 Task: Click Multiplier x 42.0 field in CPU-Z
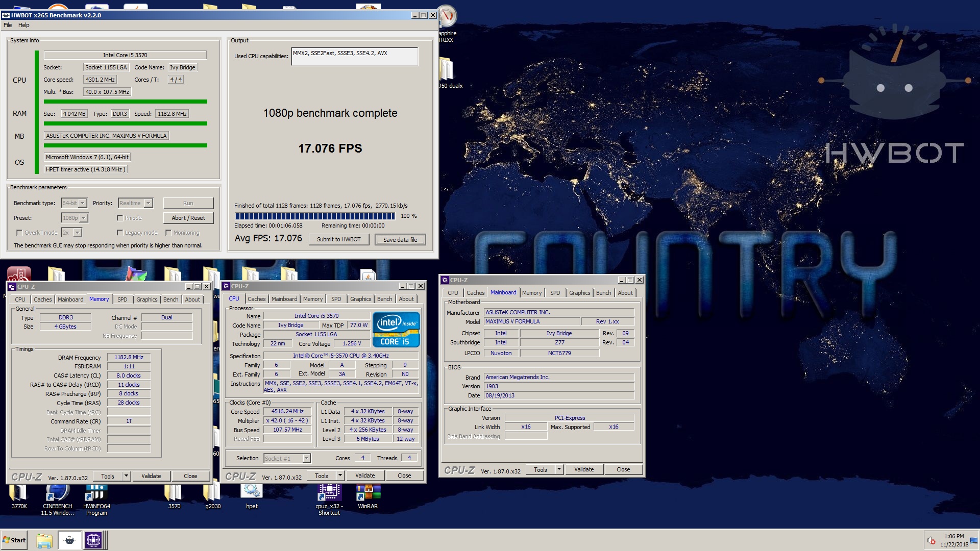287,420
